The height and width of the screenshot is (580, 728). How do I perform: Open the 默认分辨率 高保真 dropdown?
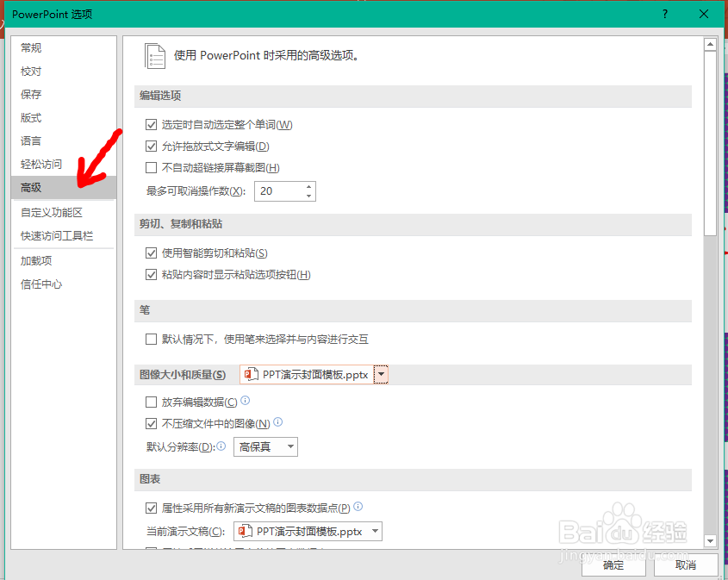pyautogui.click(x=265, y=446)
